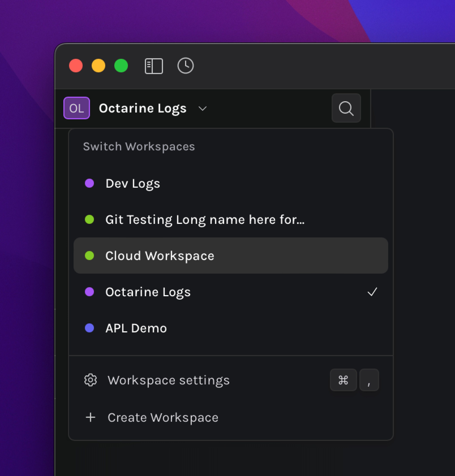Click the checkmark on Octarine Logs row
This screenshot has height=476, width=455.
pyautogui.click(x=372, y=292)
